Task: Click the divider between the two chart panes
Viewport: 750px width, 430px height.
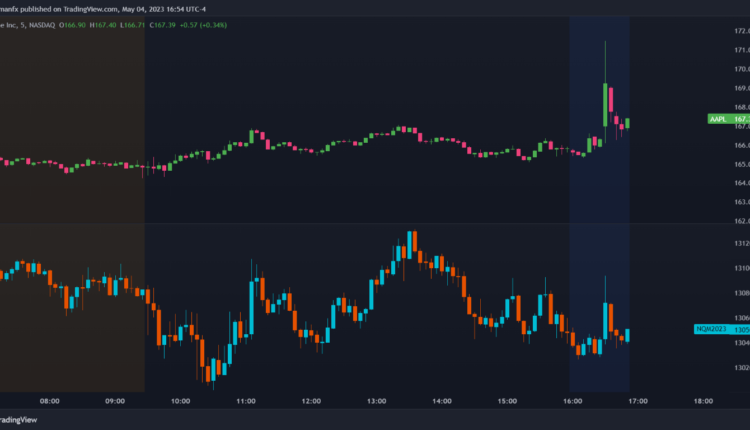Action: pyautogui.click(x=360, y=224)
